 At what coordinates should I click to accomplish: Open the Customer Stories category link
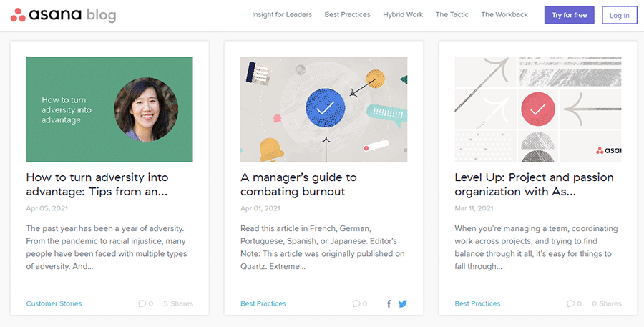[x=54, y=303]
